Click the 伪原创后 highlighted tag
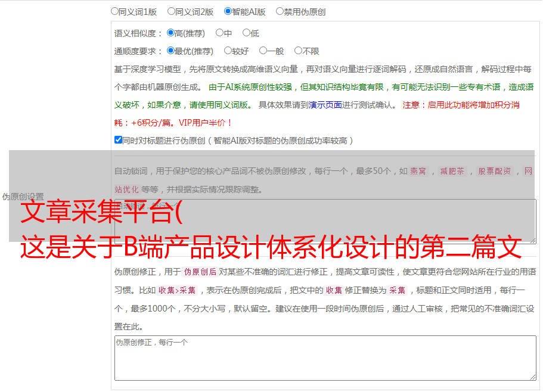Screen dimensions: 543x392 (x=200, y=272)
